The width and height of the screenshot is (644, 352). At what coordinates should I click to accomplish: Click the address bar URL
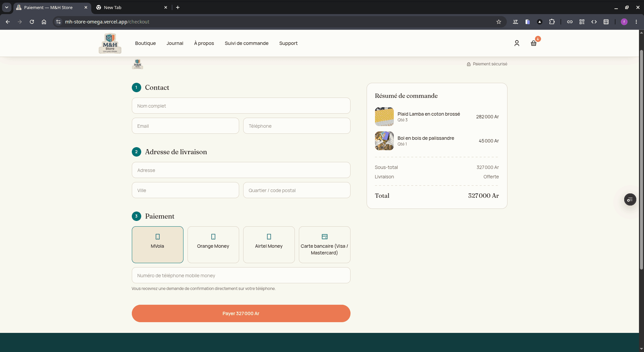(107, 22)
